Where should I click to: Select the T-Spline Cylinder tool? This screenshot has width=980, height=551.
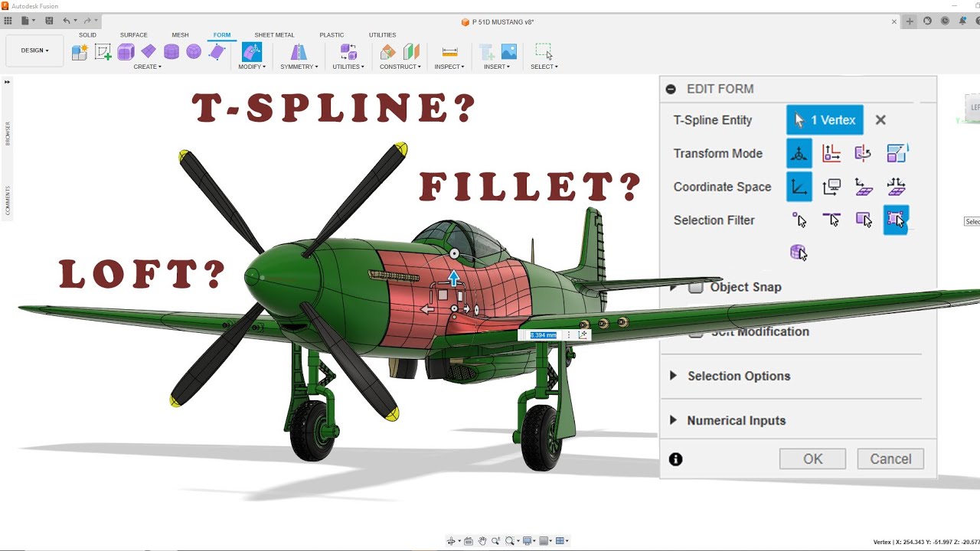coord(171,51)
